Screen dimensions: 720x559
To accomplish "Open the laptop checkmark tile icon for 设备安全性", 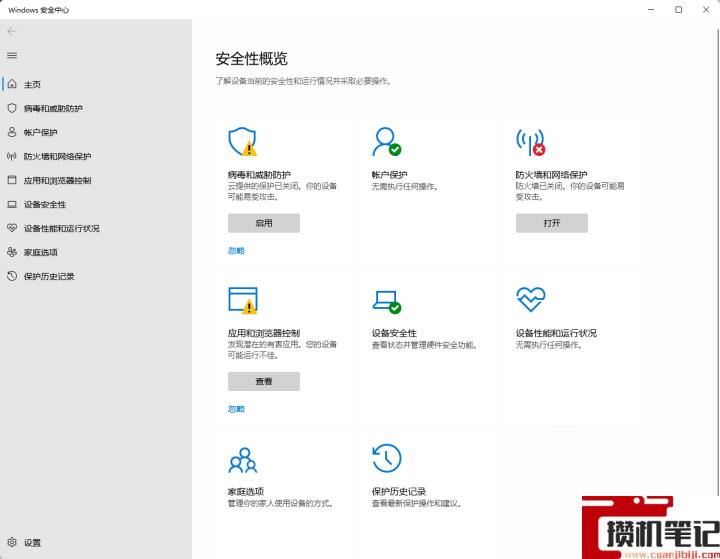I will [x=387, y=302].
